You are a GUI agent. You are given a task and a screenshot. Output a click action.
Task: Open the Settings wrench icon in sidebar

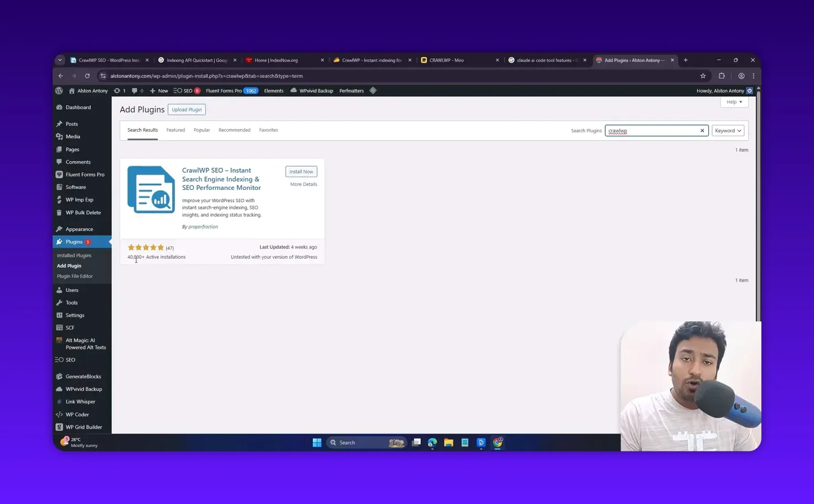tap(60, 315)
